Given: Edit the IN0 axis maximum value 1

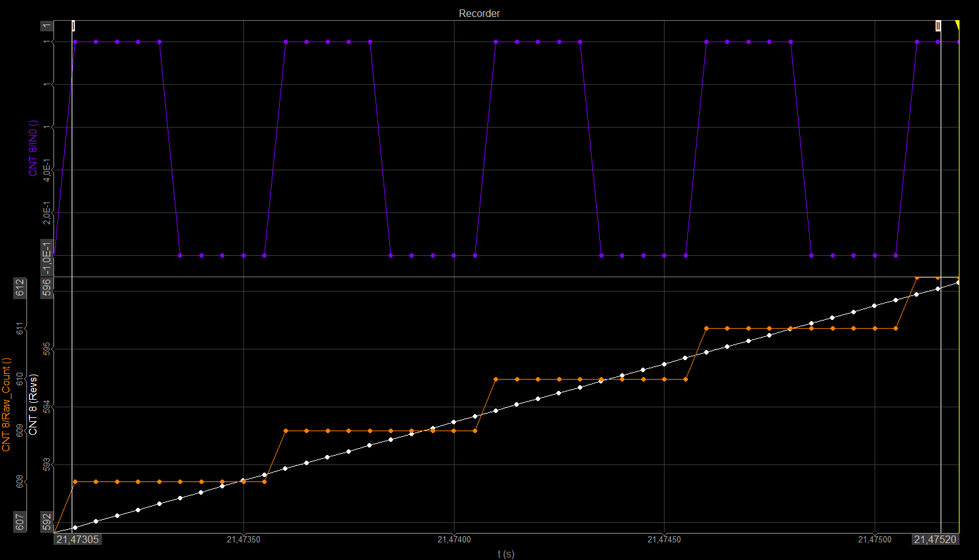Looking at the screenshot, I should 47,26.
